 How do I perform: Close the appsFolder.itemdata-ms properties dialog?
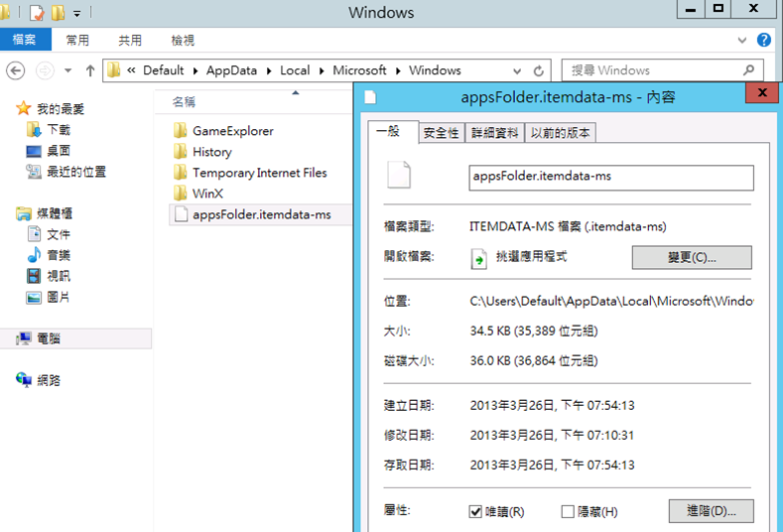coord(761,92)
